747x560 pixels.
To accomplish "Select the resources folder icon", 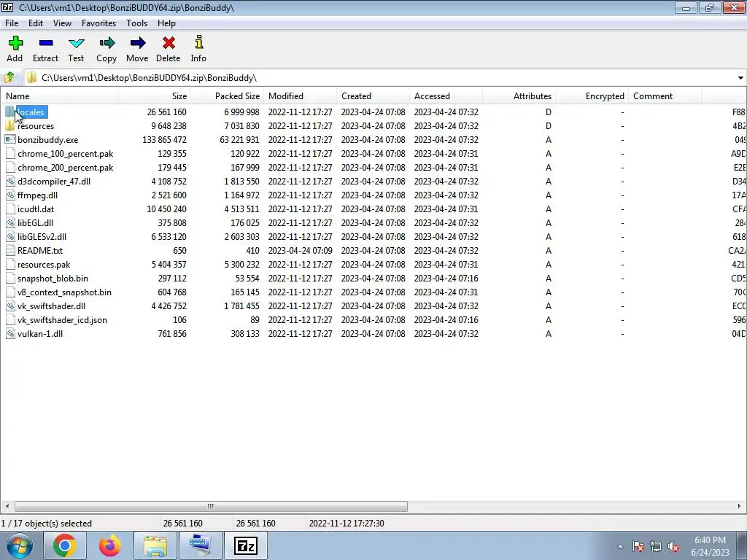I will coord(9,125).
